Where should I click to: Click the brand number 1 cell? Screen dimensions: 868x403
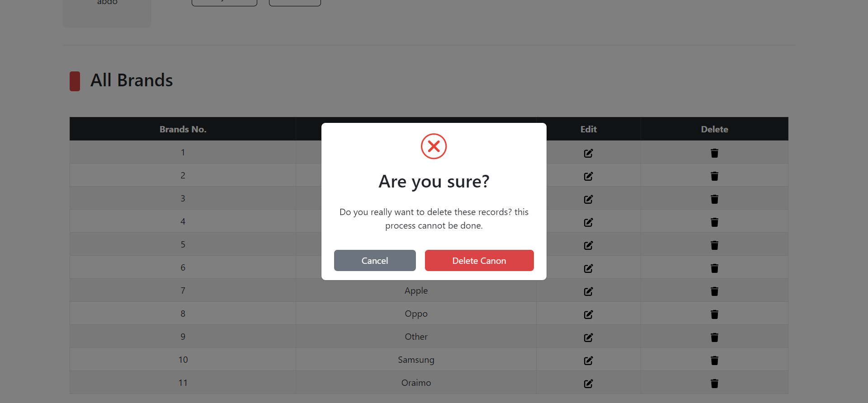tap(183, 152)
